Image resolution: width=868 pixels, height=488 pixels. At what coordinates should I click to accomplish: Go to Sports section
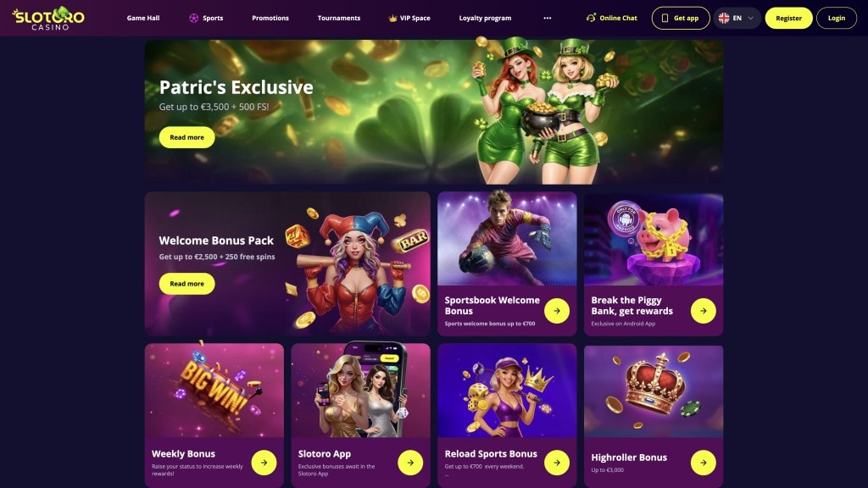click(x=206, y=19)
